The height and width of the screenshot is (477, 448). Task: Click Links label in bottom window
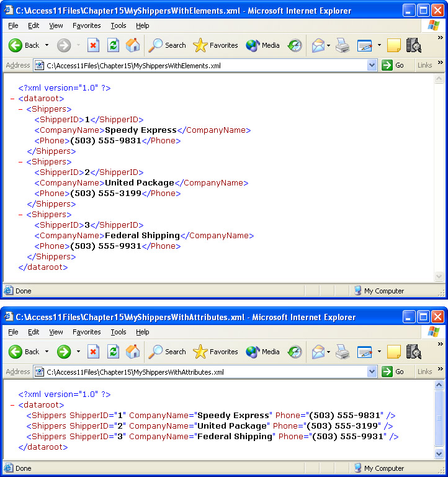[x=424, y=372]
